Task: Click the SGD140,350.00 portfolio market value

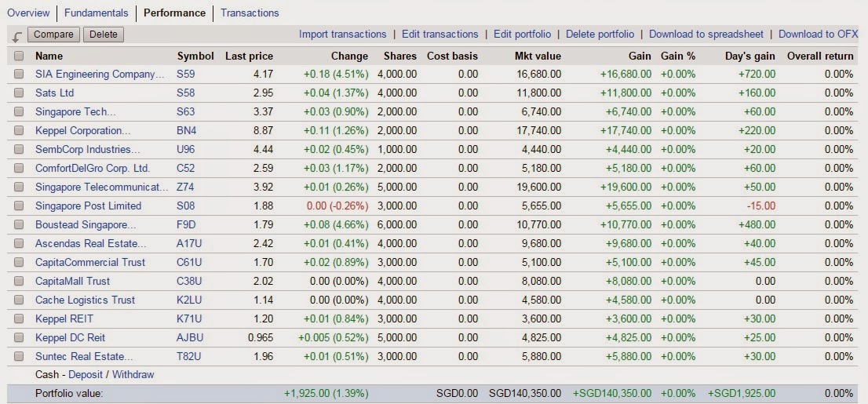Action: pos(525,394)
